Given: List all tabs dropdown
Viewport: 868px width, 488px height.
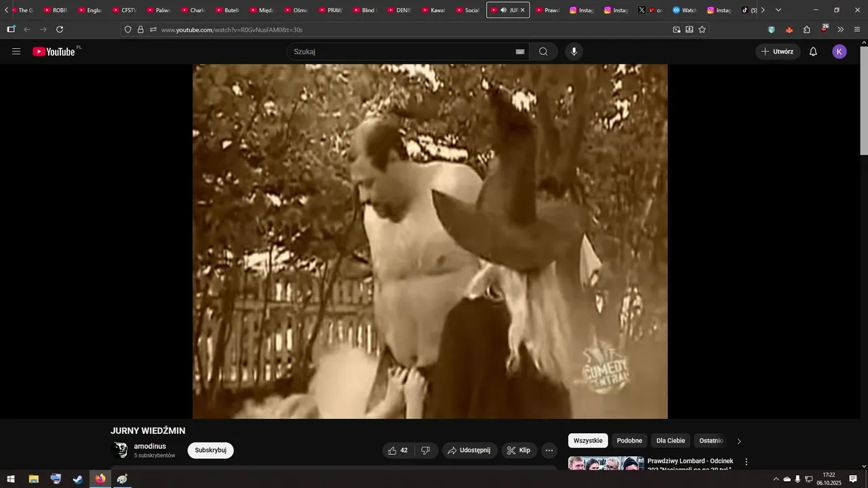Looking at the screenshot, I should pos(778,10).
